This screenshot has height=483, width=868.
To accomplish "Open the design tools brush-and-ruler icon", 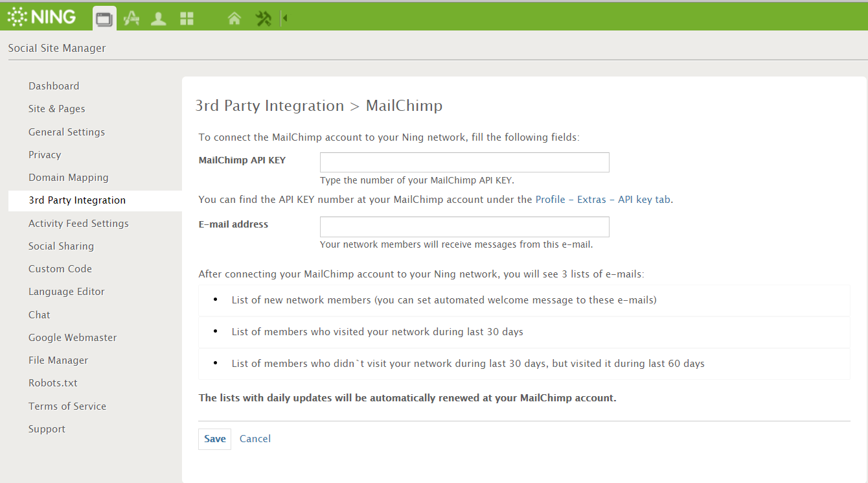I will click(131, 18).
